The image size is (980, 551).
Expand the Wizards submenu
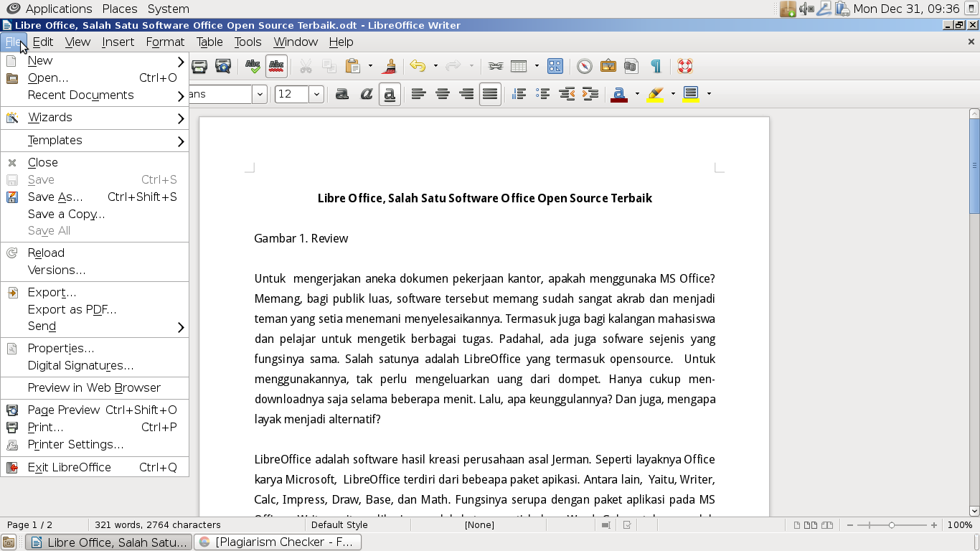(95, 118)
